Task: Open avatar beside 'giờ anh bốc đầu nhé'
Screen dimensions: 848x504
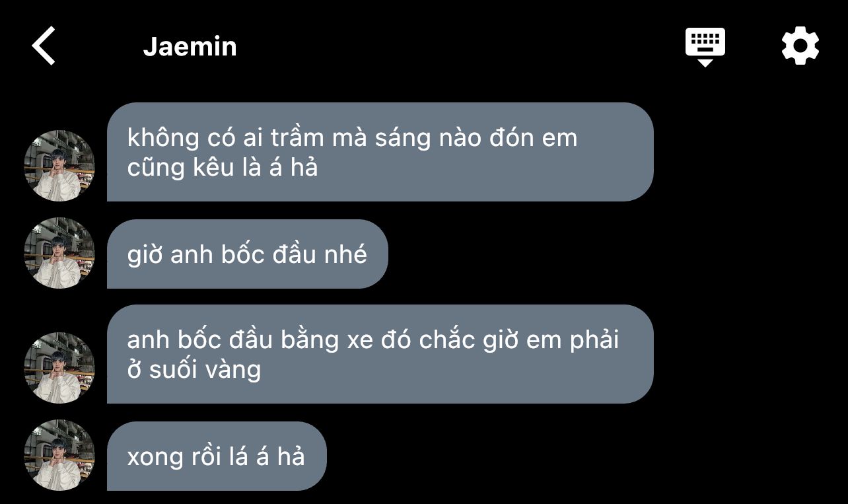Action: pyautogui.click(x=59, y=253)
